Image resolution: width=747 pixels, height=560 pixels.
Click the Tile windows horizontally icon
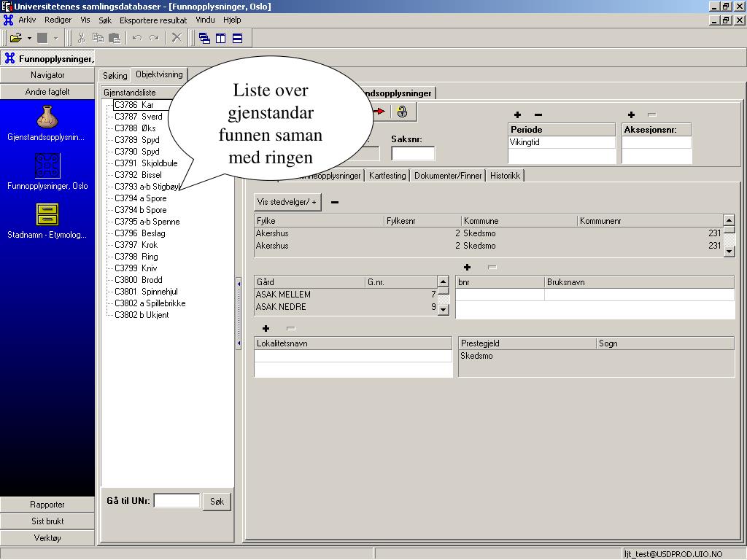(237, 38)
